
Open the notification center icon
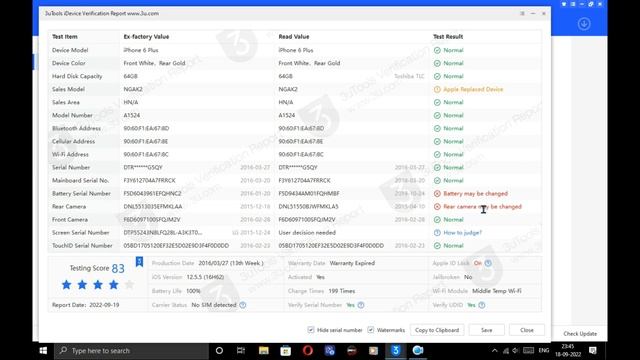(x=593, y=351)
